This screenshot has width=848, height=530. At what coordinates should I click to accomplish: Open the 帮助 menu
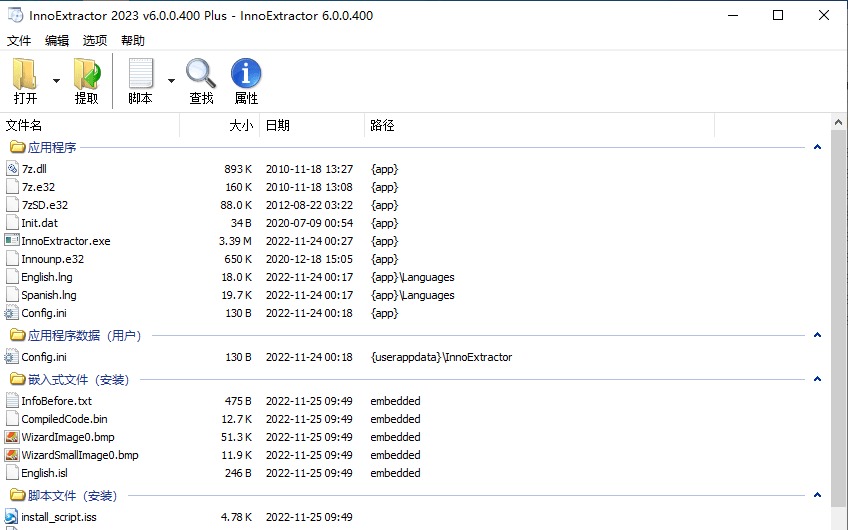pos(132,41)
